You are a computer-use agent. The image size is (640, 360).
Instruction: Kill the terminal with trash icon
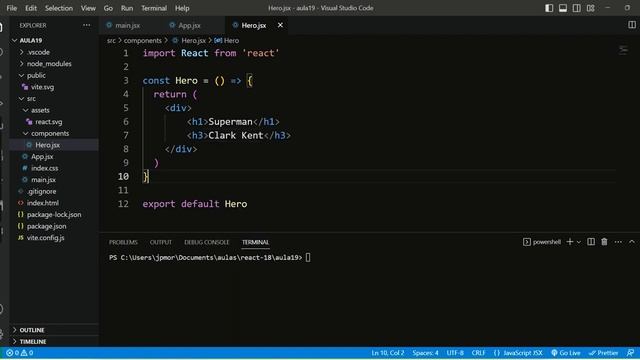click(x=604, y=242)
